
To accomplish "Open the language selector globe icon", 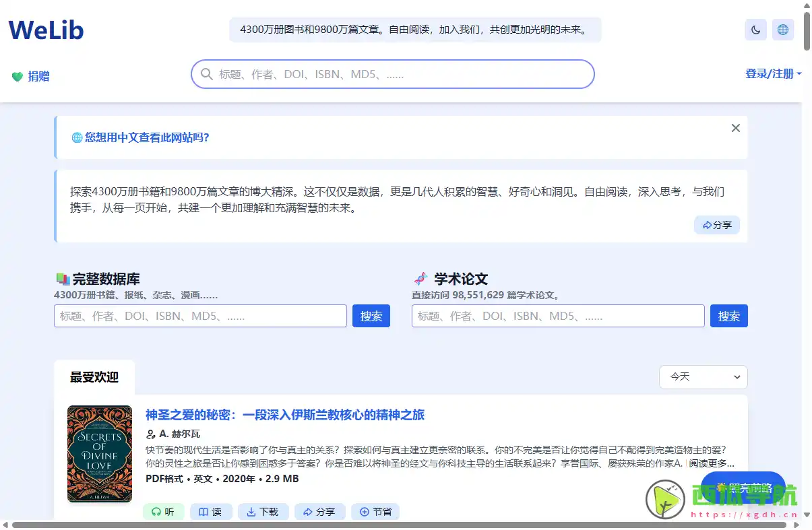I will coord(783,30).
